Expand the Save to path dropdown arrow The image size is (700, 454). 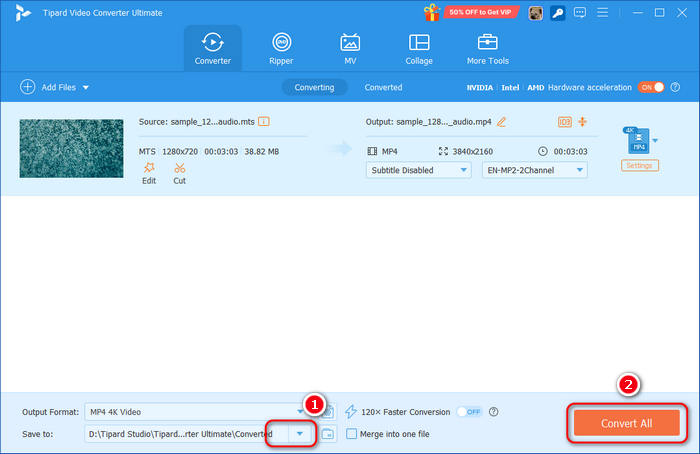click(x=299, y=433)
